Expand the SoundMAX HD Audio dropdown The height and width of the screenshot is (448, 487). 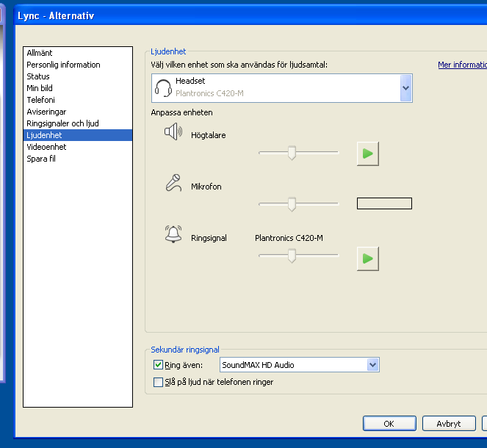(x=372, y=365)
